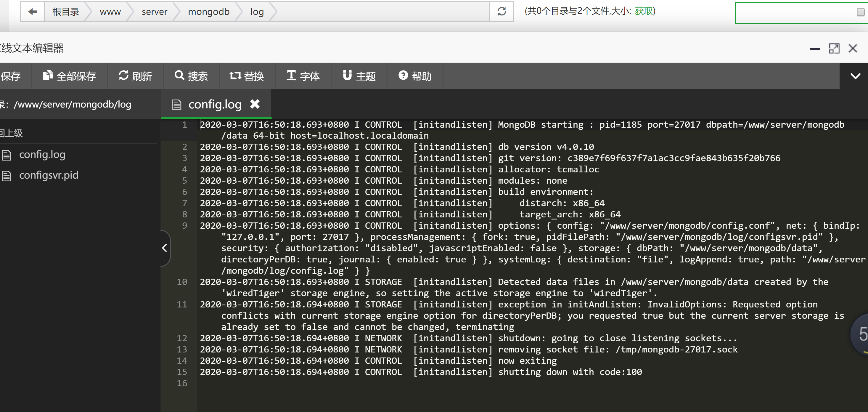The height and width of the screenshot is (412, 868).
Task: Open configsvr.pid in the file list
Action: tap(49, 175)
